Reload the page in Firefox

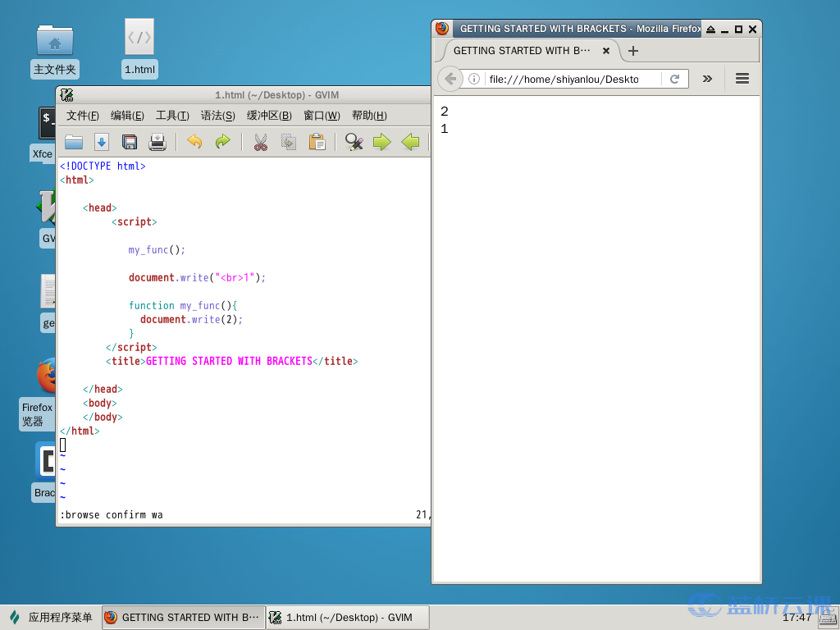point(675,79)
